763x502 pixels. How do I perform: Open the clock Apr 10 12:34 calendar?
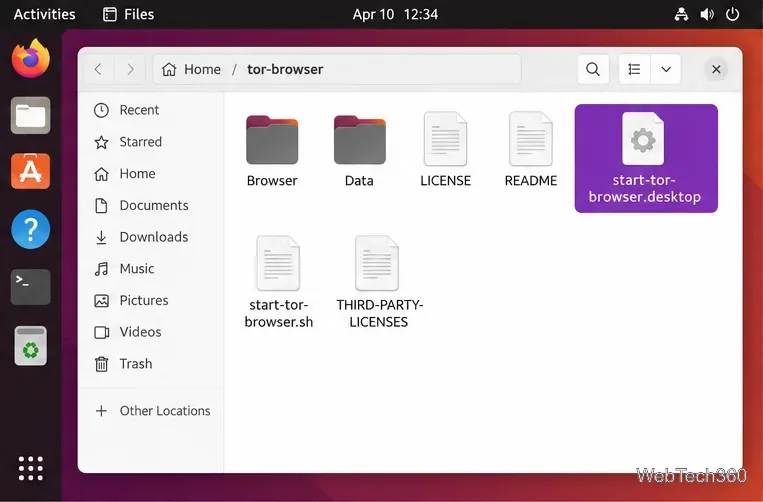[395, 14]
